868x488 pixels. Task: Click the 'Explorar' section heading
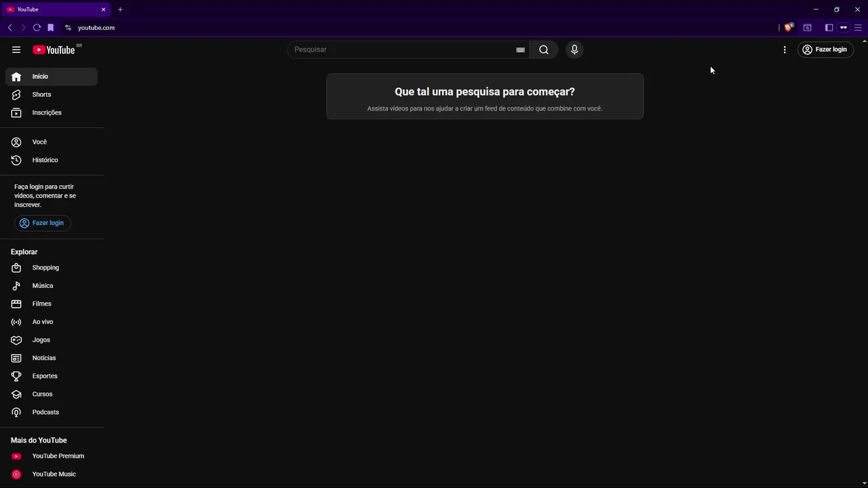pos(24,252)
